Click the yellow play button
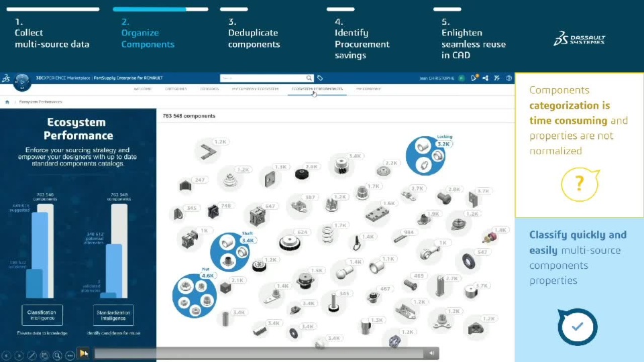Screen dimensions: 644x362 pyautogui.click(x=83, y=353)
